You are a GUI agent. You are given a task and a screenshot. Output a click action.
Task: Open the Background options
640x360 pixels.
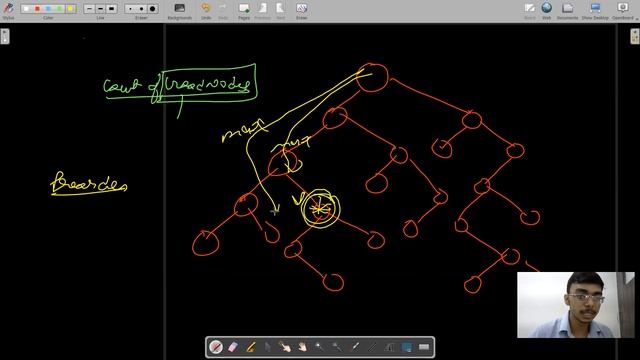pos(180,10)
